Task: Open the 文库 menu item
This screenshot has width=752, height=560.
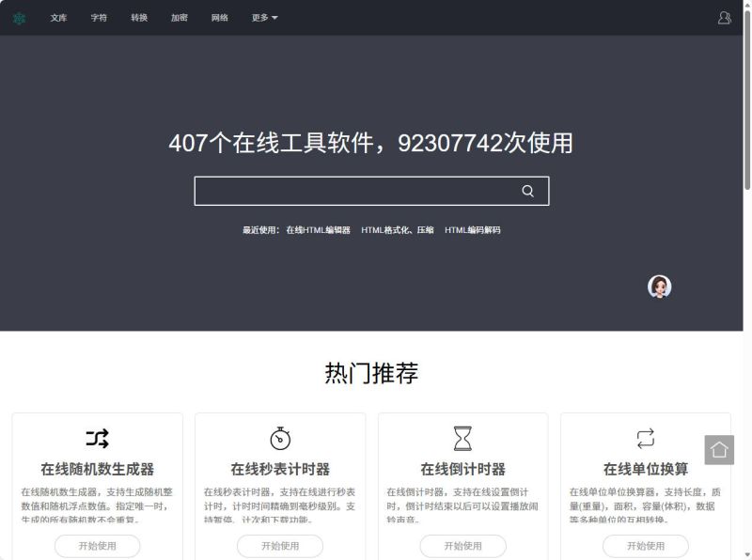Action: click(x=56, y=17)
